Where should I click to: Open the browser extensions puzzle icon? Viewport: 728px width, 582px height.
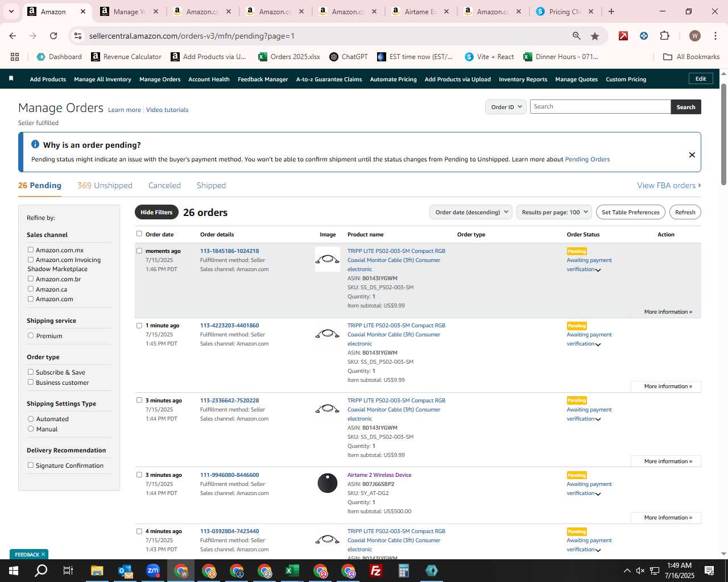(664, 36)
